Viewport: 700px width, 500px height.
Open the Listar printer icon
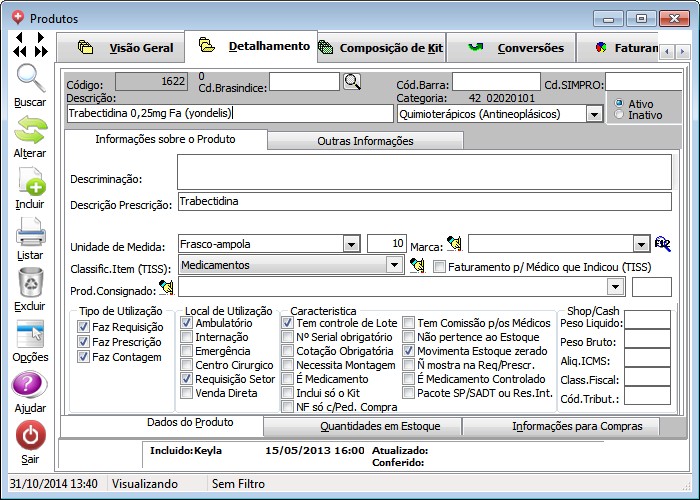click(30, 233)
